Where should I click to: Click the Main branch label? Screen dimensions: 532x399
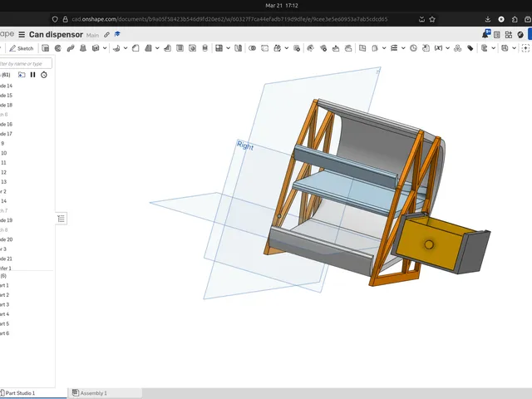(x=92, y=35)
